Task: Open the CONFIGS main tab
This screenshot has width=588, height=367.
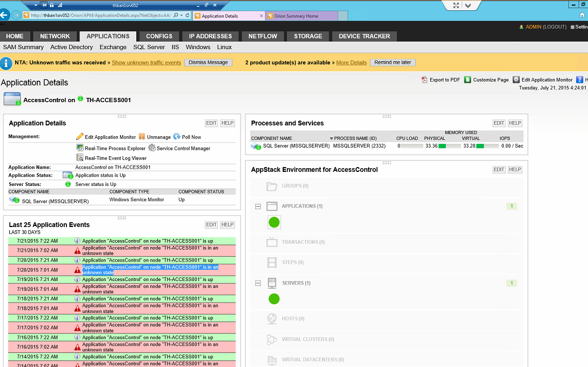Action: [x=159, y=36]
